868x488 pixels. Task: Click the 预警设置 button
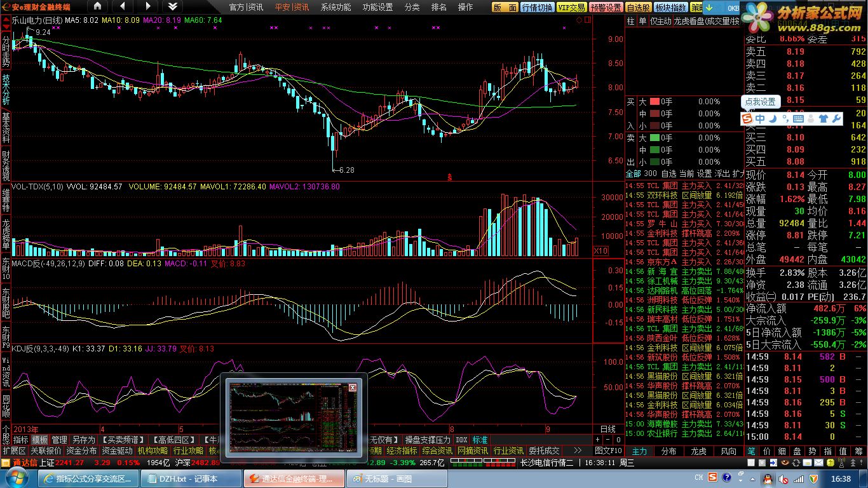(x=606, y=8)
